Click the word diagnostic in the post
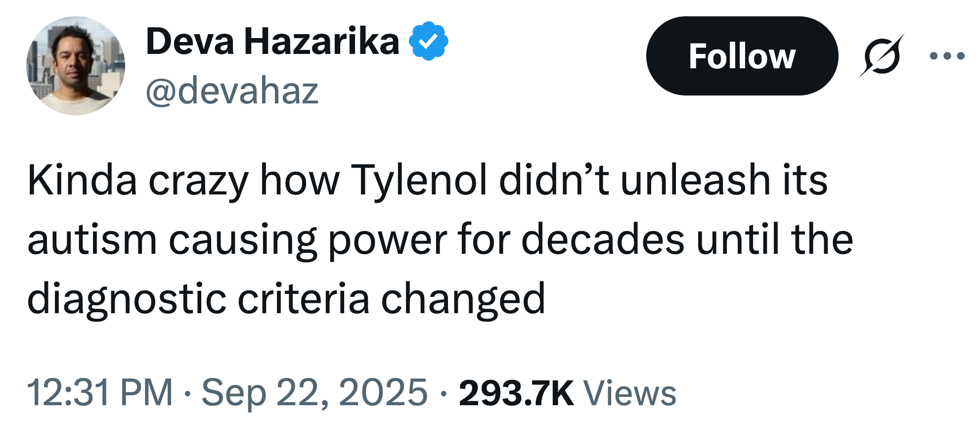The width and height of the screenshot is (980, 425). pyautogui.click(x=127, y=299)
